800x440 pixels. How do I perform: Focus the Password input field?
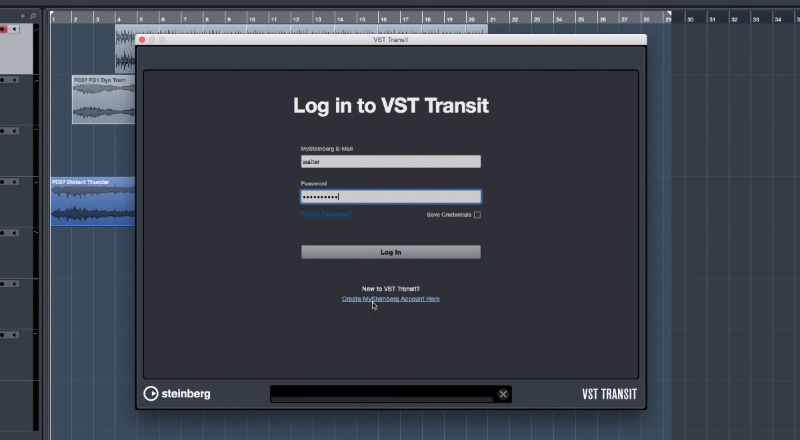coord(390,197)
